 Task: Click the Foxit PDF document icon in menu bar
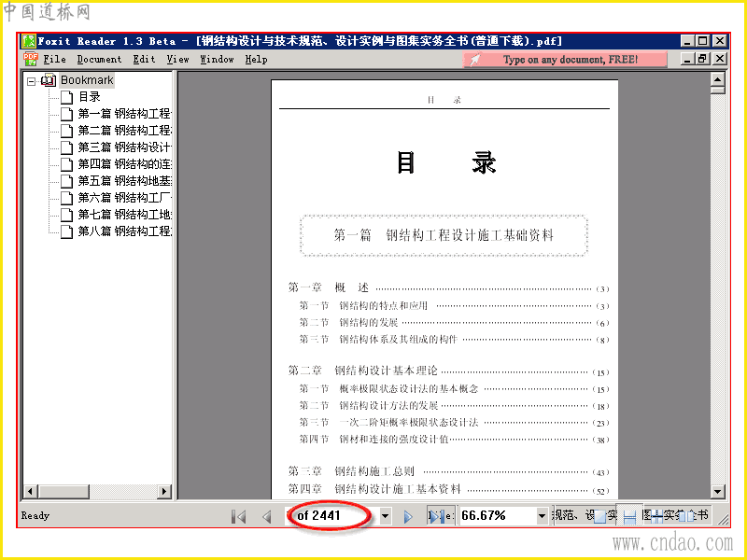click(30, 59)
